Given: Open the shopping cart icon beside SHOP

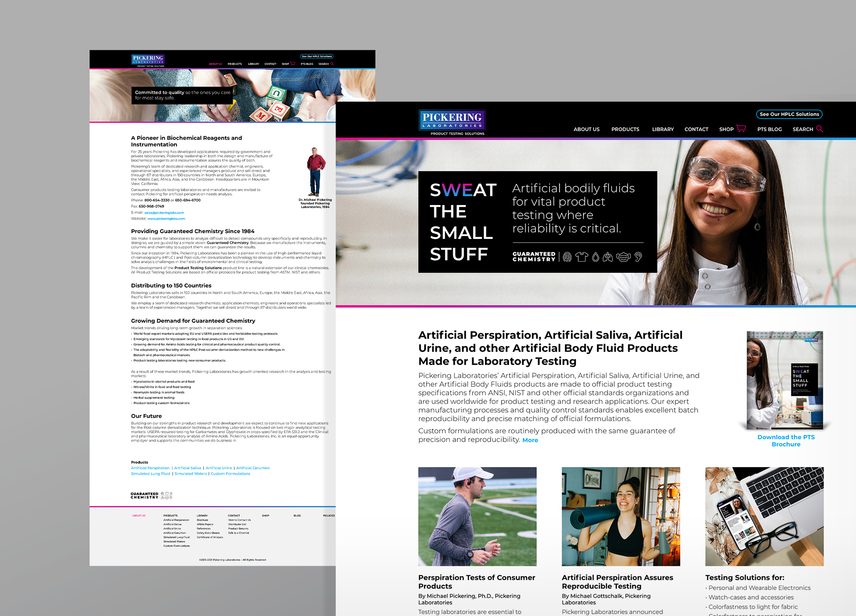Looking at the screenshot, I should 741,129.
